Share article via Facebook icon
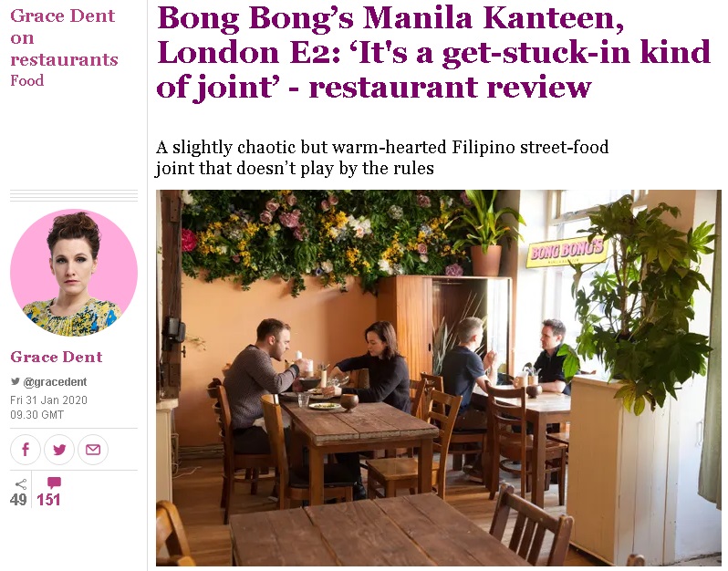The image size is (728, 571). [x=26, y=450]
